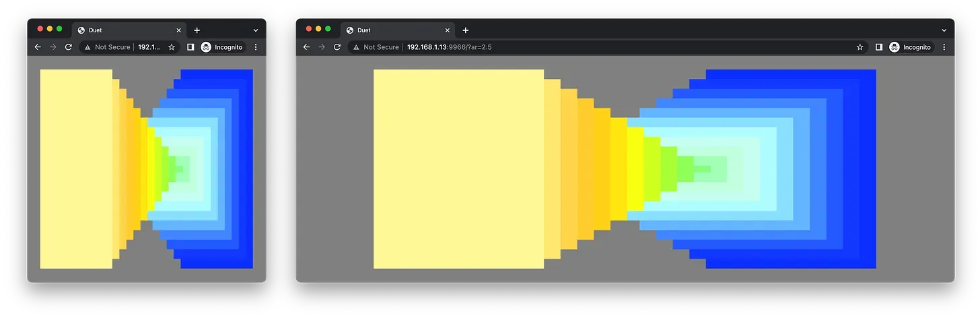980x318 pixels.
Task: Expand tab search chevron in wide window
Action: (944, 30)
